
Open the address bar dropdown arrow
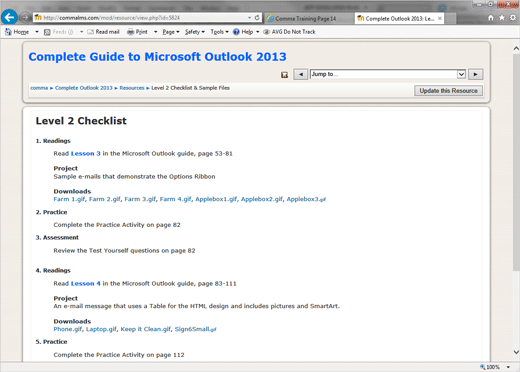(249, 18)
